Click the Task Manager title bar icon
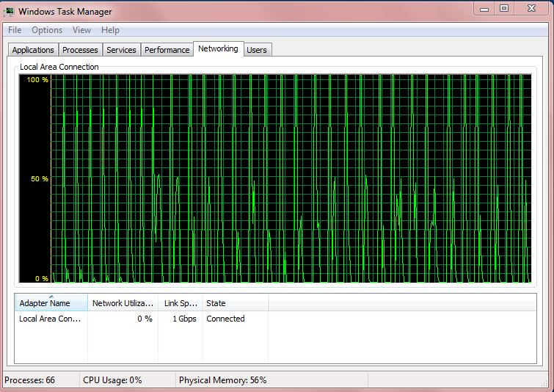 9,12
